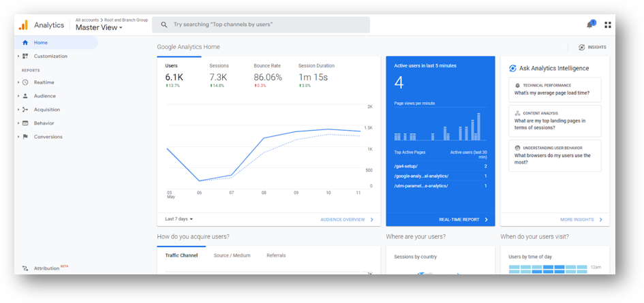
Task: Open the Real-Time Report link
Action: coord(459,220)
